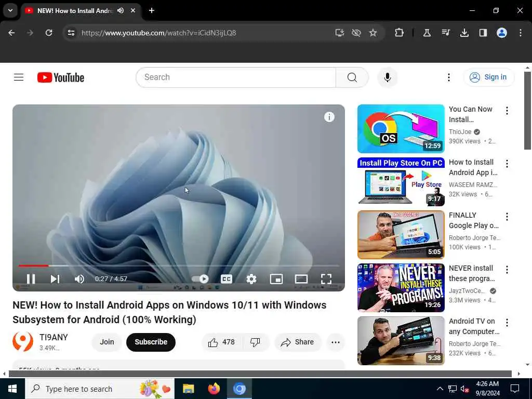Open Install Play Store On PC thumbnail
This screenshot has height=399, width=532.
[x=401, y=181]
